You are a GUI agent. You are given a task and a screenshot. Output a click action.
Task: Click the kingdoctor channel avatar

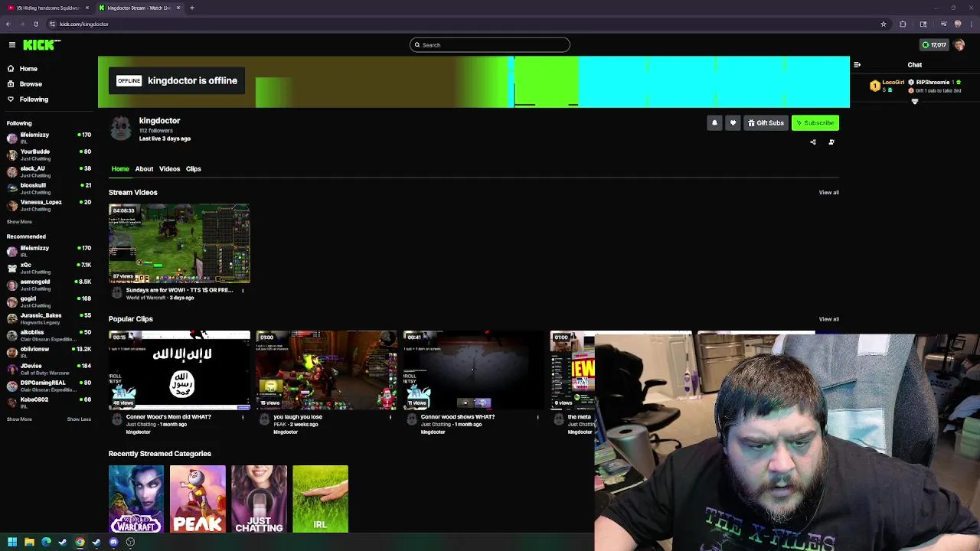tap(121, 129)
